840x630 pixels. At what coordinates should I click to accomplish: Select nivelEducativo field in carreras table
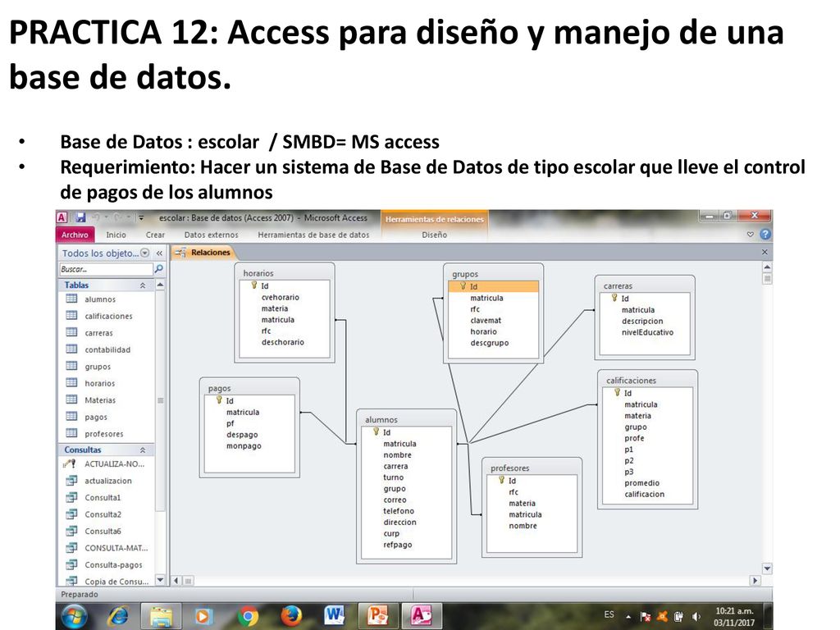647,332
